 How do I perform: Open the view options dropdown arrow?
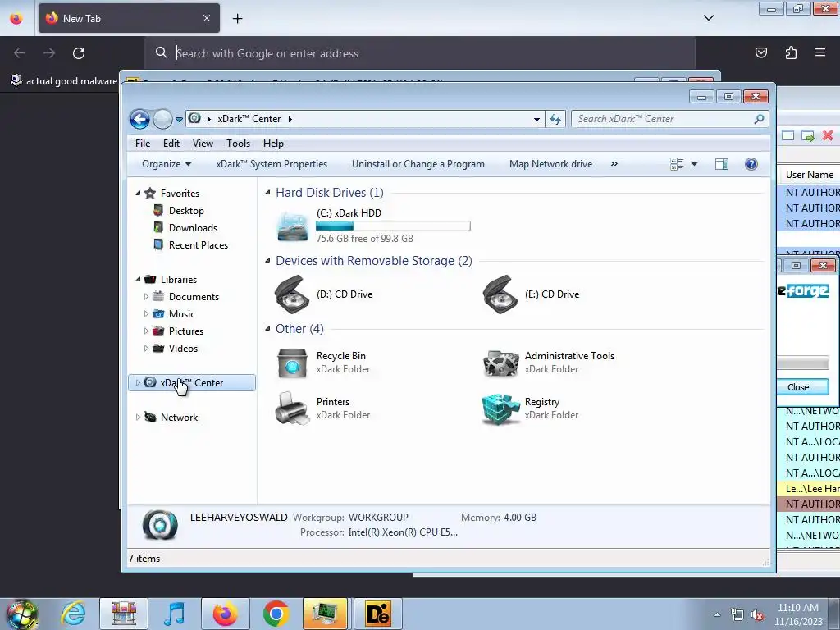tap(694, 164)
